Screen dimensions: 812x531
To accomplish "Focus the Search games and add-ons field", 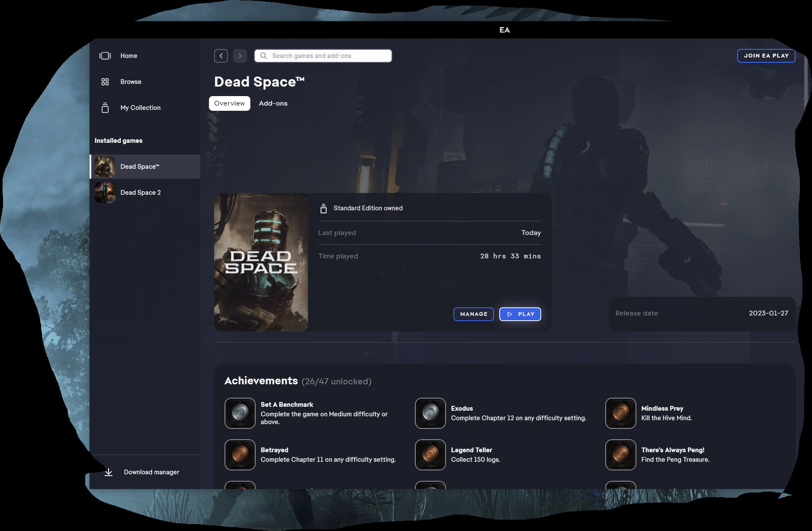I will coord(323,56).
